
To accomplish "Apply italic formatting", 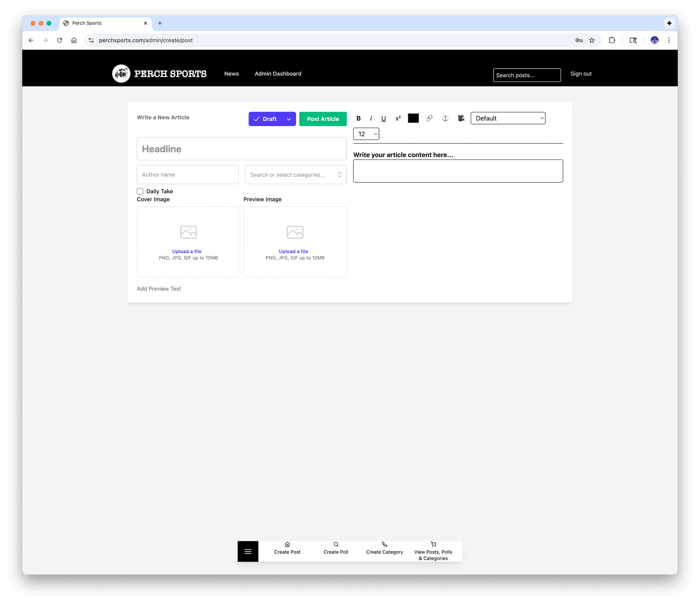I will [x=371, y=118].
